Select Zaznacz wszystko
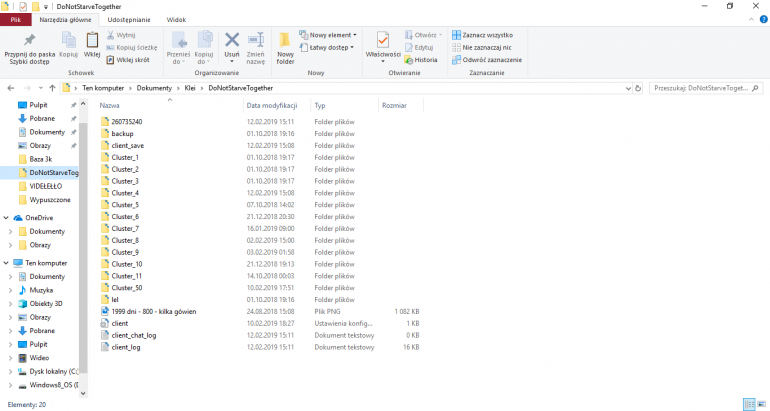The width and height of the screenshot is (770, 411). (x=482, y=35)
